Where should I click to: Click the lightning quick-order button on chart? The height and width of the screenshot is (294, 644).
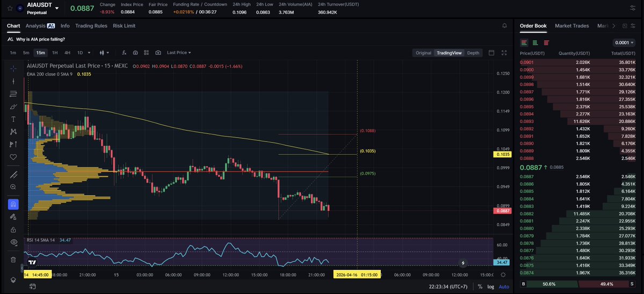[464, 263]
